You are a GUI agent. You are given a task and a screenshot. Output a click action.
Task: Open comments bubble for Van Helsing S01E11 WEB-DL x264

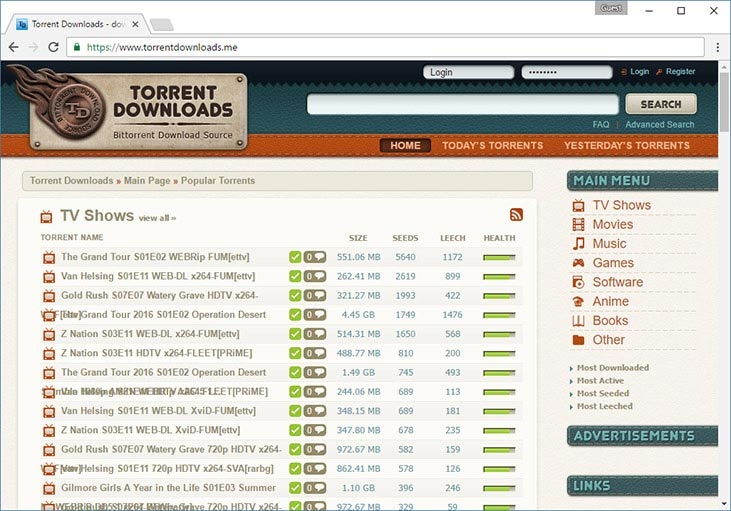(315, 276)
